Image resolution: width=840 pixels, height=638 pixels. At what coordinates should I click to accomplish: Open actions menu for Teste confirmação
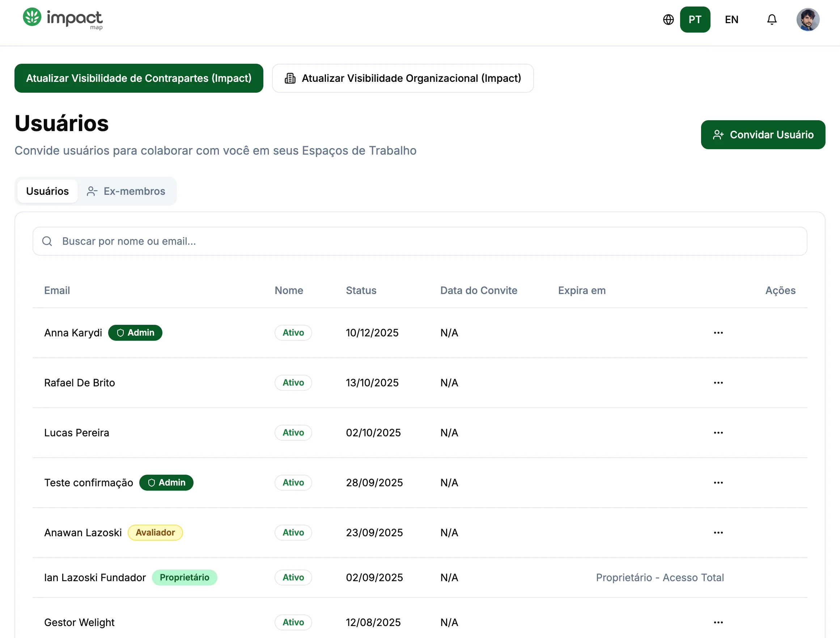coord(718,482)
